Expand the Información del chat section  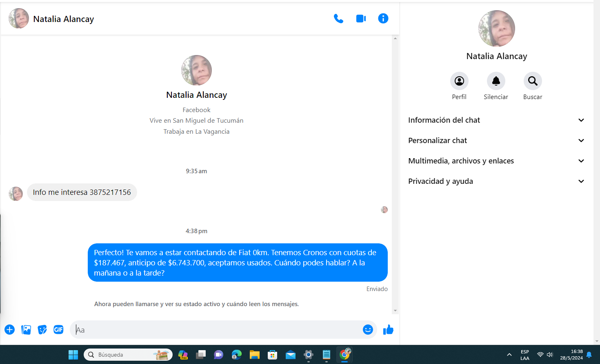pos(496,120)
